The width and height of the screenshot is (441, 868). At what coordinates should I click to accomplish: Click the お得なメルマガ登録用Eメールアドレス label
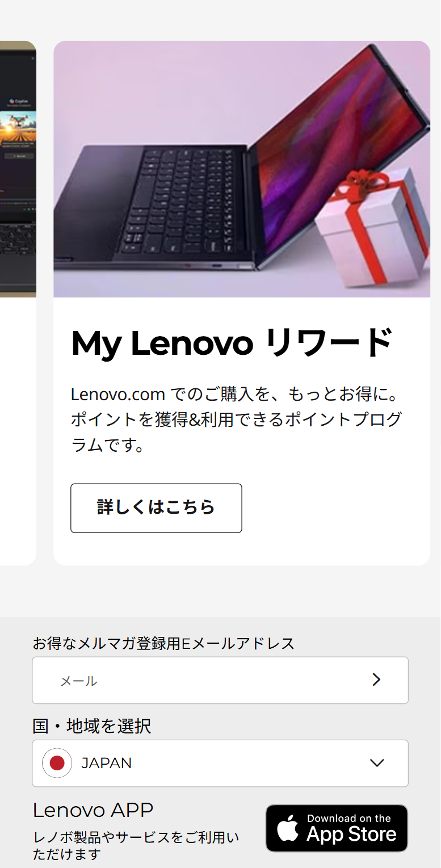click(164, 643)
